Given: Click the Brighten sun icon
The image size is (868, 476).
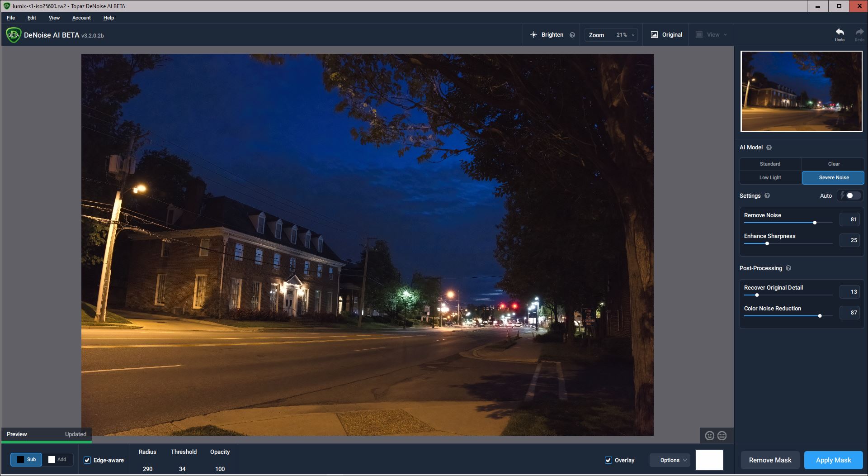Looking at the screenshot, I should click(533, 35).
